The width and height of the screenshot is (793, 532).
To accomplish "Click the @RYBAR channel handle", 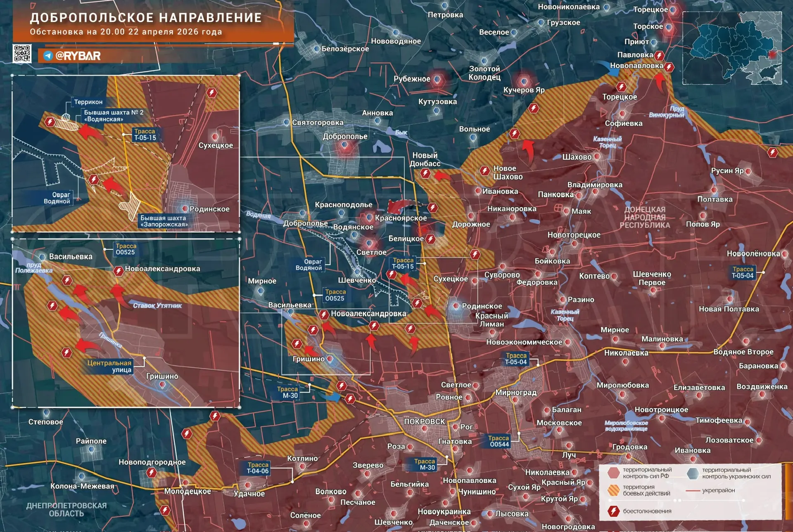I will point(78,56).
